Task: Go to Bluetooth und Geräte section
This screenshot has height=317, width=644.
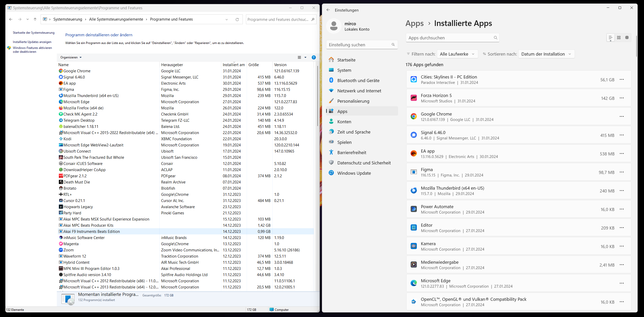Action: (358, 81)
